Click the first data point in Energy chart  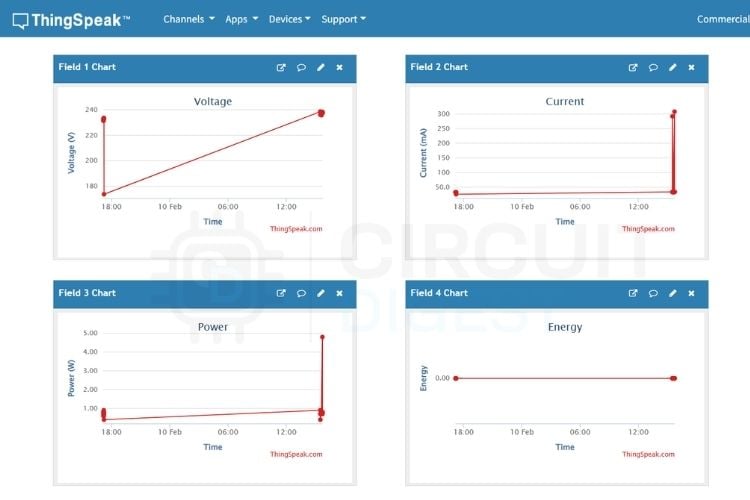click(x=456, y=378)
